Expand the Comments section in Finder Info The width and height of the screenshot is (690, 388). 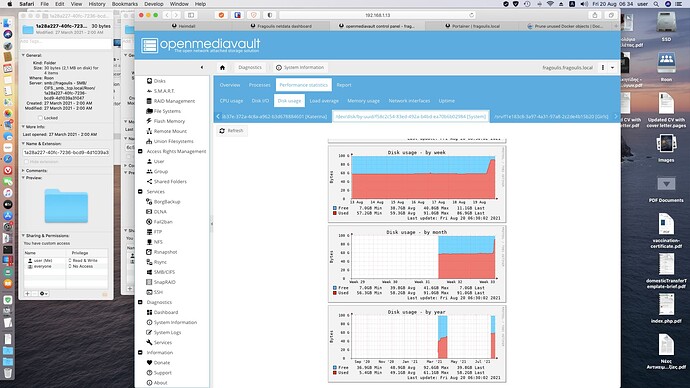(23, 171)
